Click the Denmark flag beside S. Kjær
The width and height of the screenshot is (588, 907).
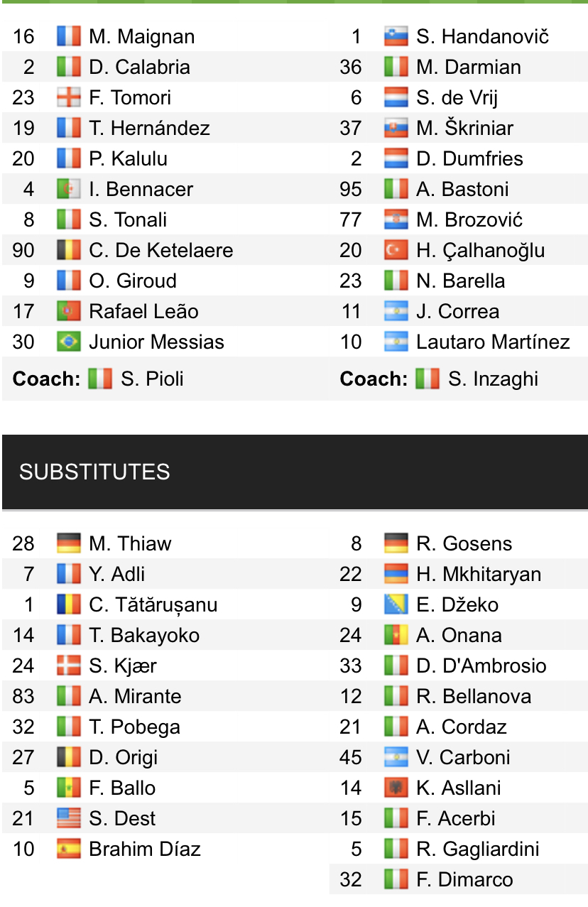(69, 666)
